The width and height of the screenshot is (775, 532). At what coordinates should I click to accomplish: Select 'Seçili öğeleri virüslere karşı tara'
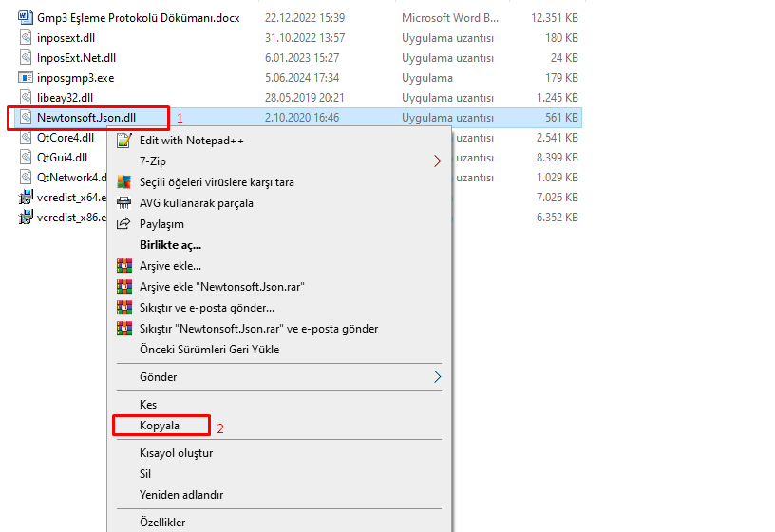pyautogui.click(x=217, y=182)
